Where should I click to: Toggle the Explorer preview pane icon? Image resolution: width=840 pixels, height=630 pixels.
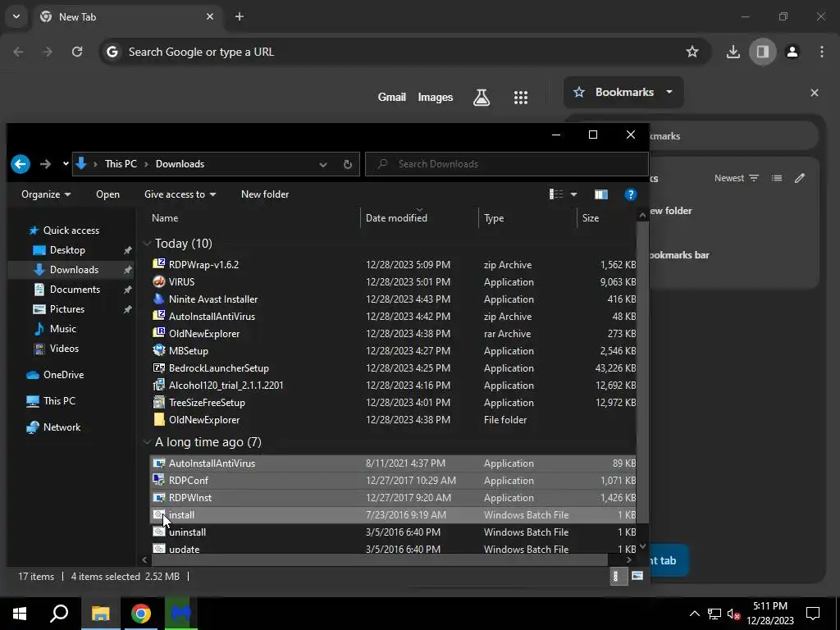pyautogui.click(x=601, y=194)
